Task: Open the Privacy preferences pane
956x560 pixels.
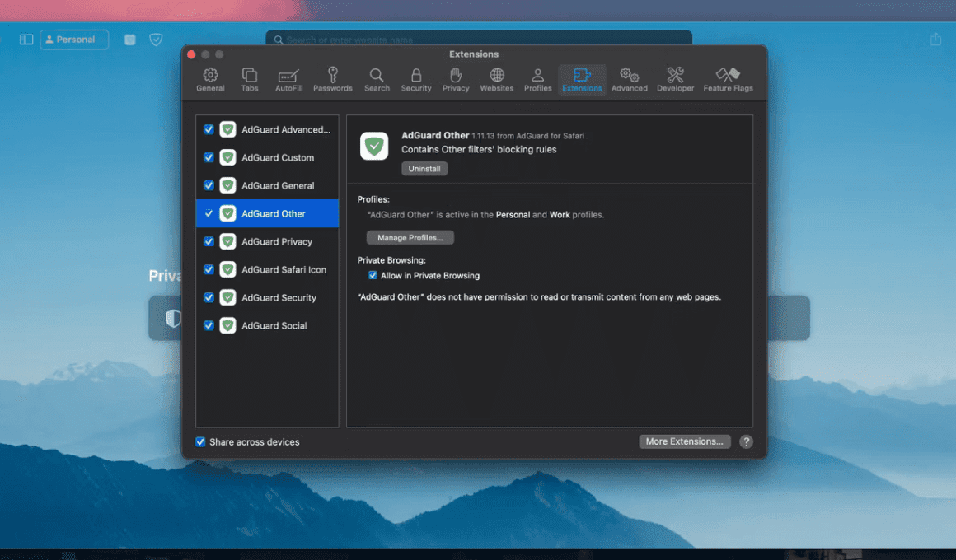Action: point(456,80)
